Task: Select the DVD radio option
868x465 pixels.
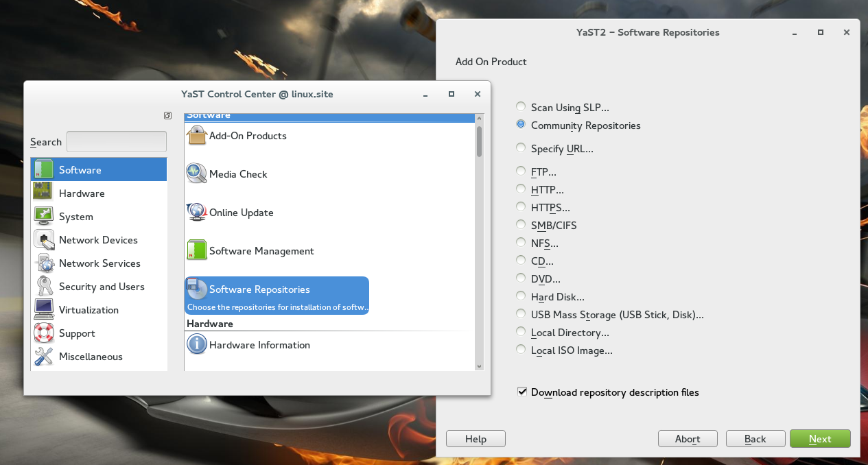Action: 521,278
